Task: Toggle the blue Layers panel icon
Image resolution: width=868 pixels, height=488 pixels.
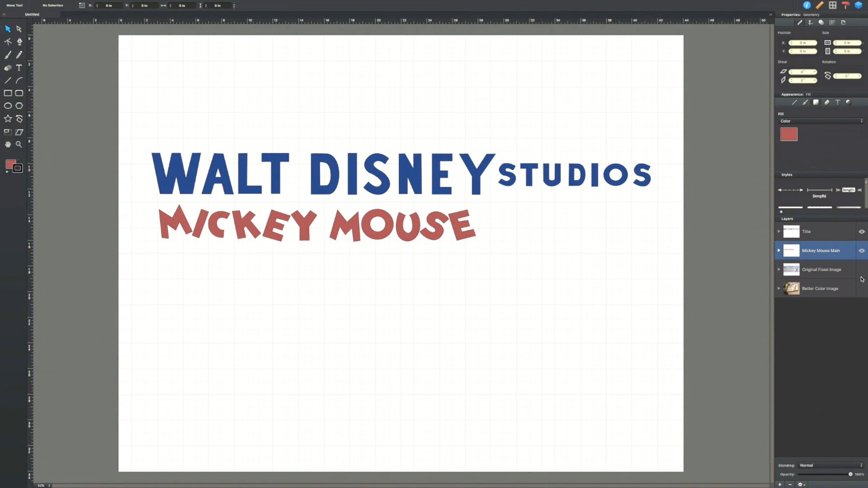Action: coord(859,5)
